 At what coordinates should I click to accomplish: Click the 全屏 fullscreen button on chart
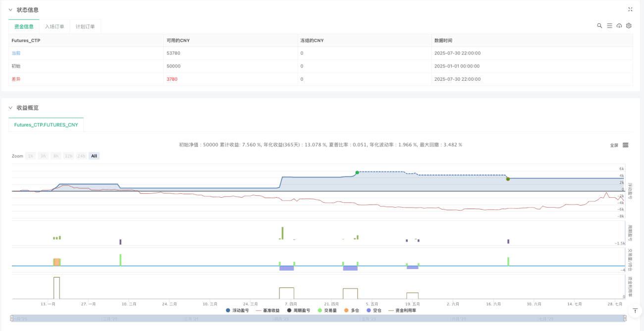614,145
